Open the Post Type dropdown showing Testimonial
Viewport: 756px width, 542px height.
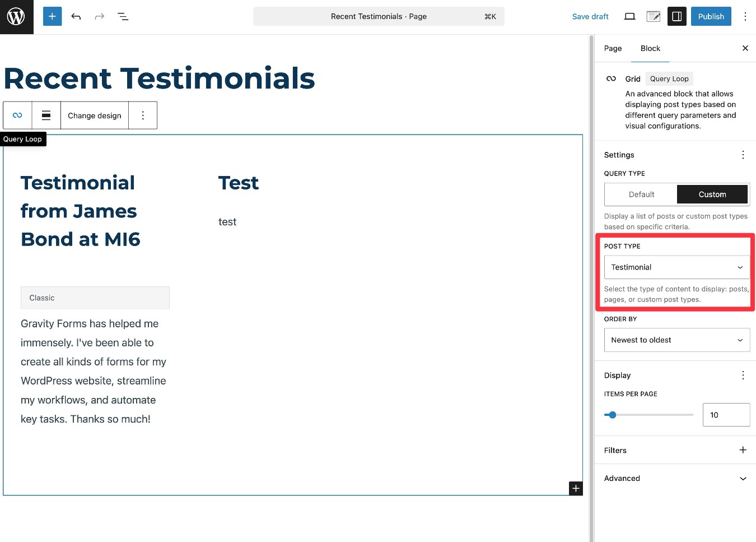click(676, 267)
